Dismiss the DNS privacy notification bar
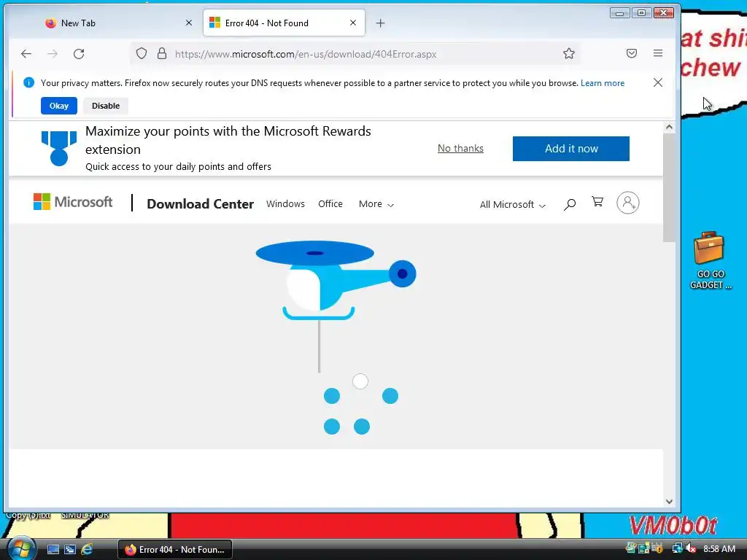Screen dimensions: 747x560 pyautogui.click(x=658, y=82)
